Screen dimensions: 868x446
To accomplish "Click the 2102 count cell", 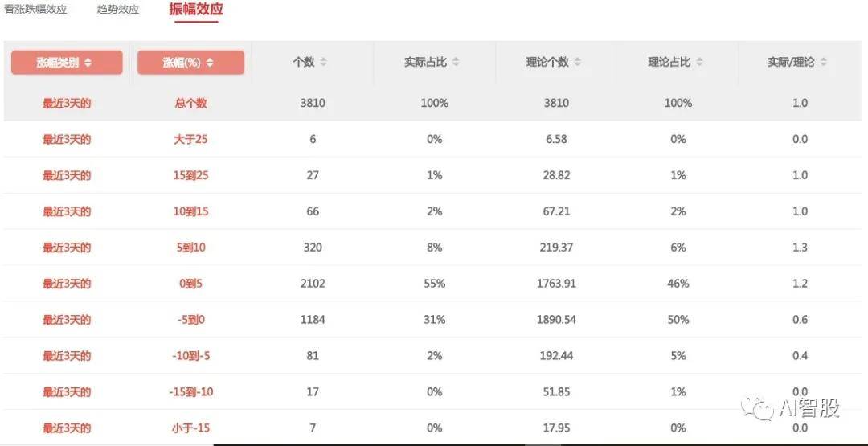I will pos(313,284).
